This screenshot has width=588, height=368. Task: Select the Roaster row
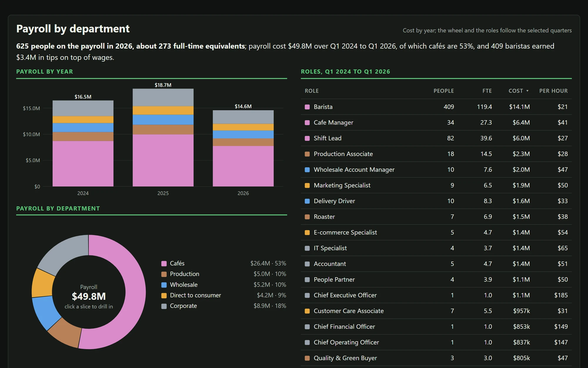pos(436,217)
